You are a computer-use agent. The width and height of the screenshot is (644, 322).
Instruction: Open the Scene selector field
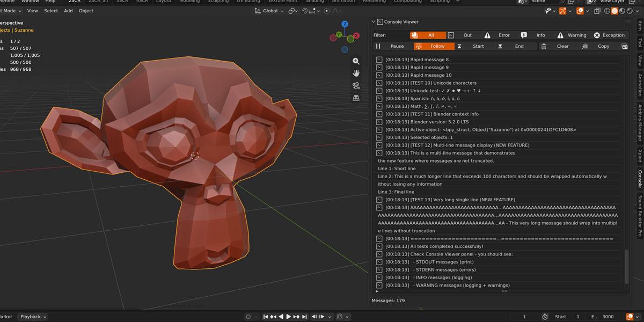point(542,1)
